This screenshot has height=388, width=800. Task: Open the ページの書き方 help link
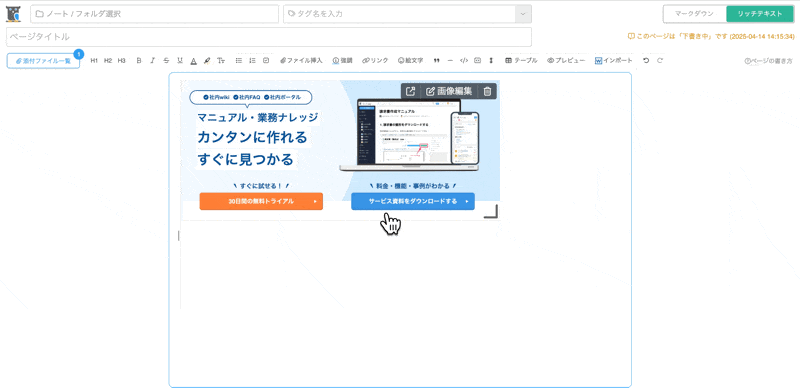click(768, 61)
